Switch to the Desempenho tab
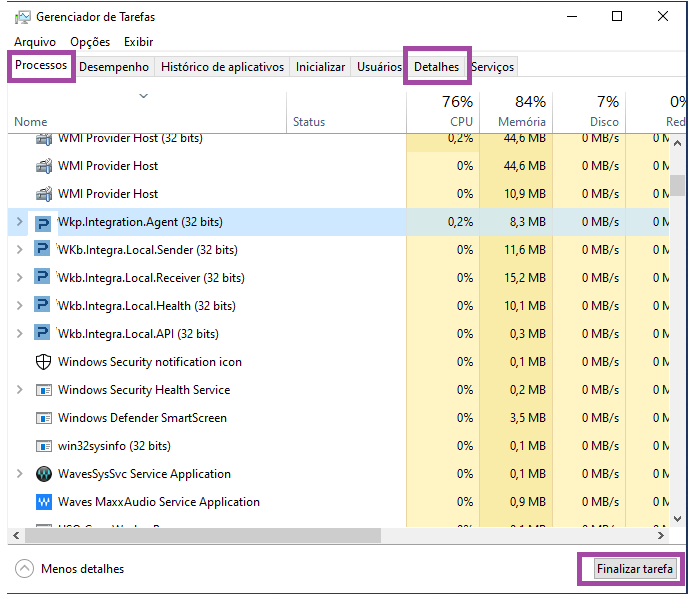The width and height of the screenshot is (694, 615). point(114,67)
